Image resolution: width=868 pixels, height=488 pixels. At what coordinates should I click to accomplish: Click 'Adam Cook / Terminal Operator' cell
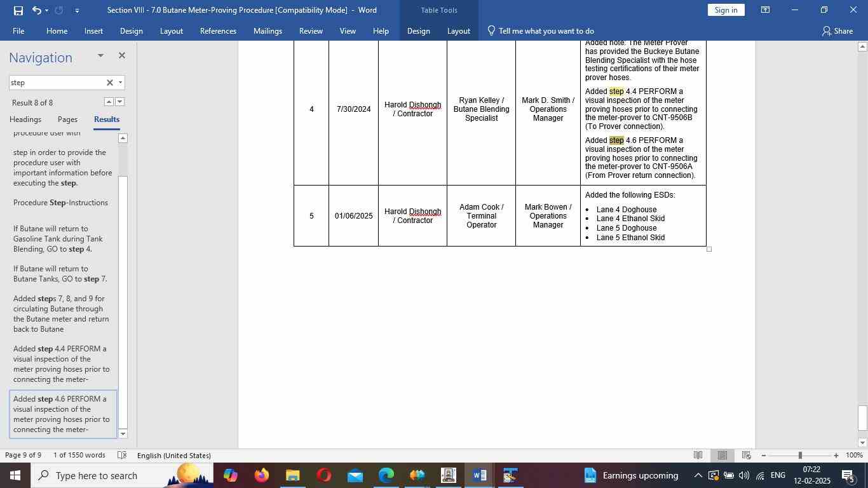[481, 216]
